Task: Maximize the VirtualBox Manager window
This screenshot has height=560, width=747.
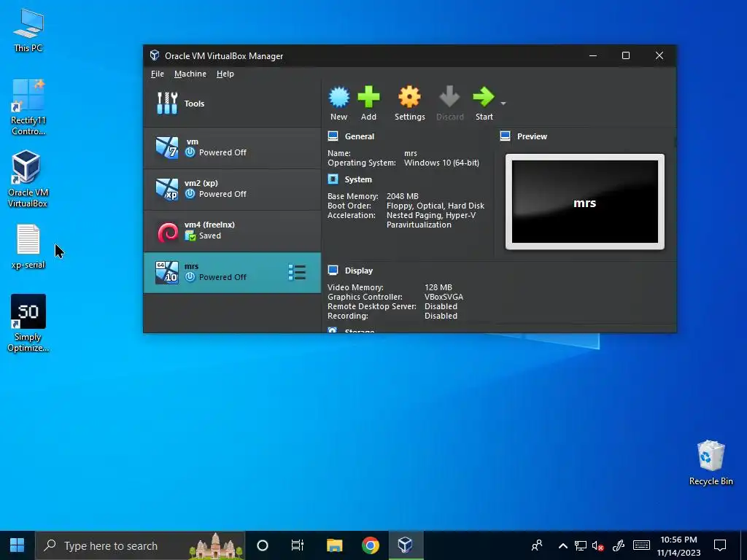Action: coord(625,55)
